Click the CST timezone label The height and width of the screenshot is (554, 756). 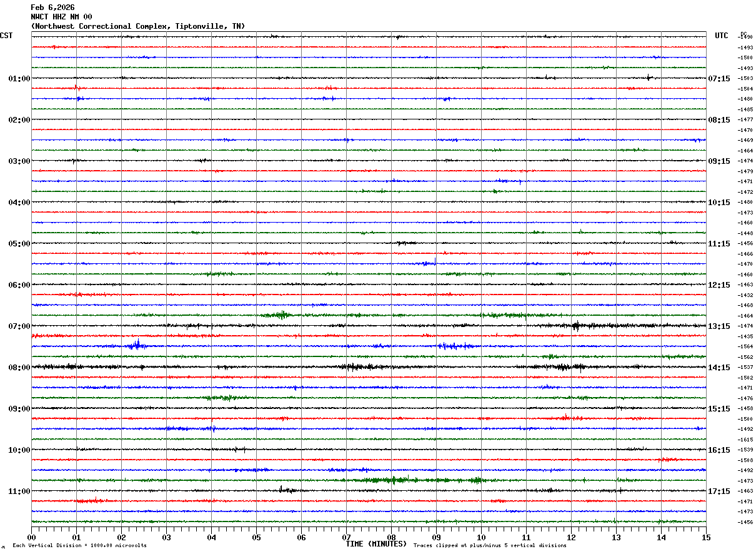coord(6,36)
